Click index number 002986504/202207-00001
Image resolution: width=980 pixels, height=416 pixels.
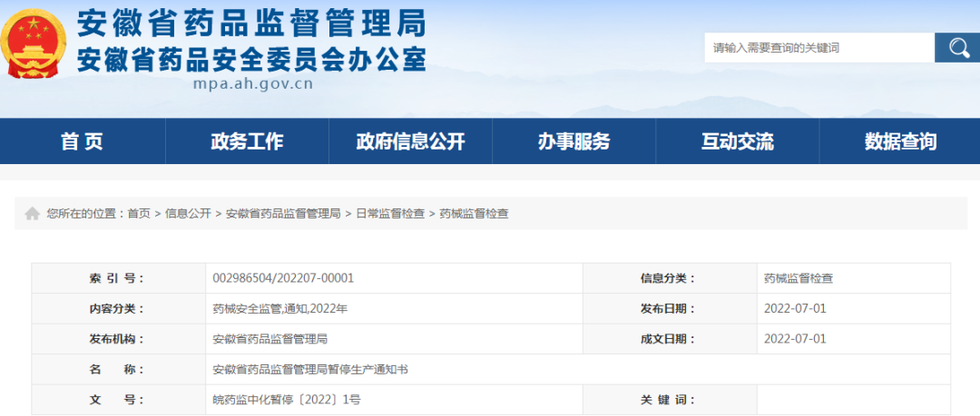[283, 278]
